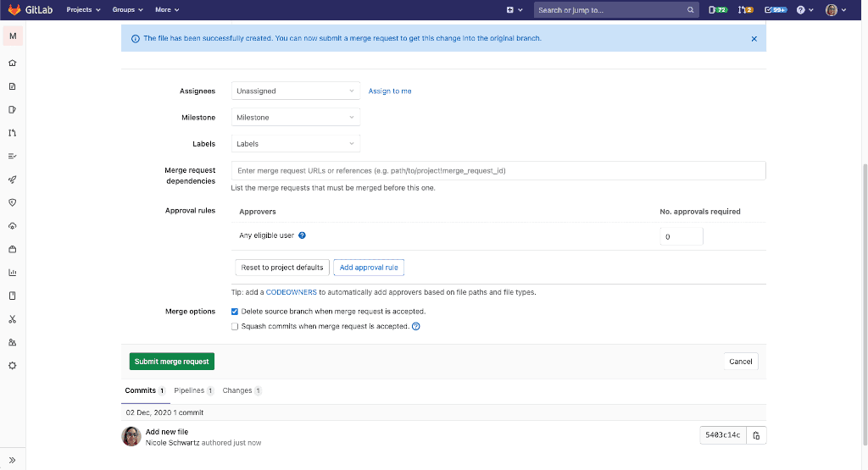Image resolution: width=868 pixels, height=470 pixels.
Task: Switch to the Pipelines tab
Action: (194, 390)
